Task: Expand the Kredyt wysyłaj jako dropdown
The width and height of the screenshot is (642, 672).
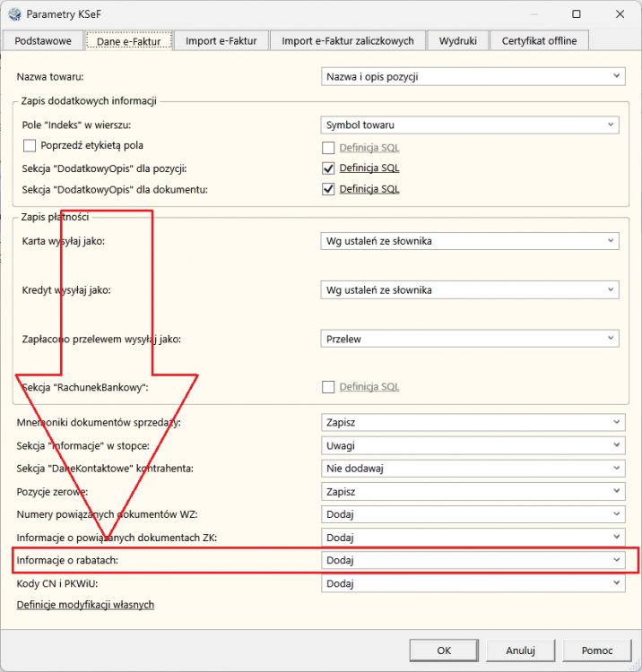Action: pos(470,290)
